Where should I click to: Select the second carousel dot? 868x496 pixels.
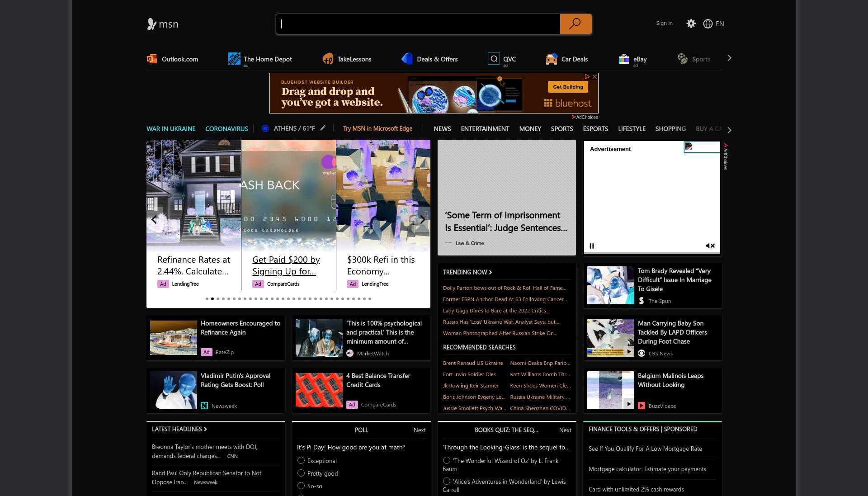point(212,299)
